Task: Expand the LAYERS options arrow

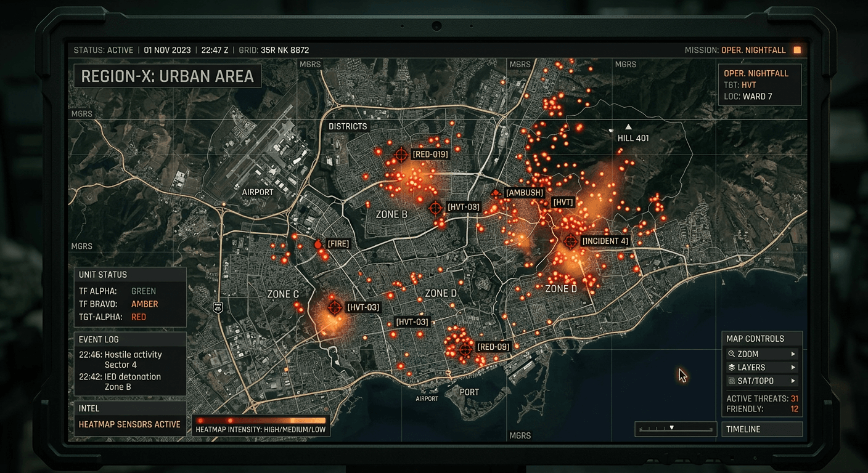Action: click(793, 366)
